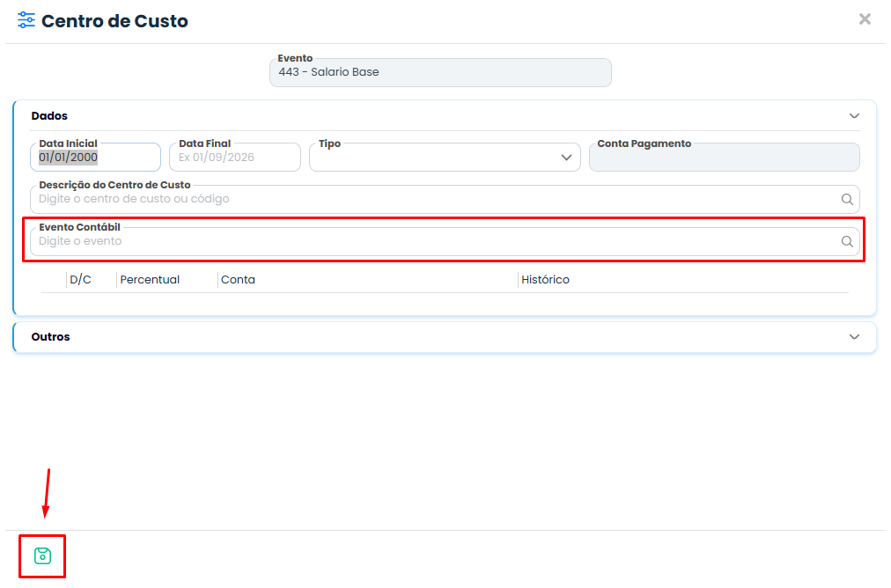Open the Tipo dropdown
891x588 pixels.
[445, 158]
